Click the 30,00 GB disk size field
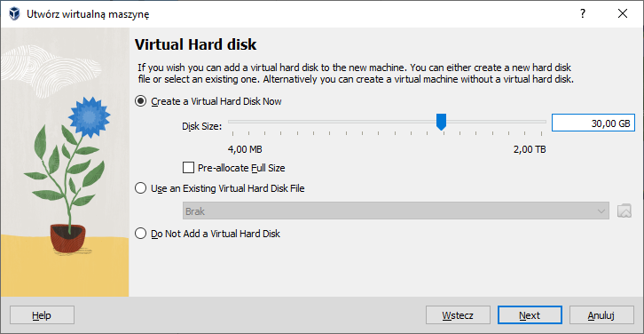Screen dimensions: 644x334 click(x=593, y=123)
